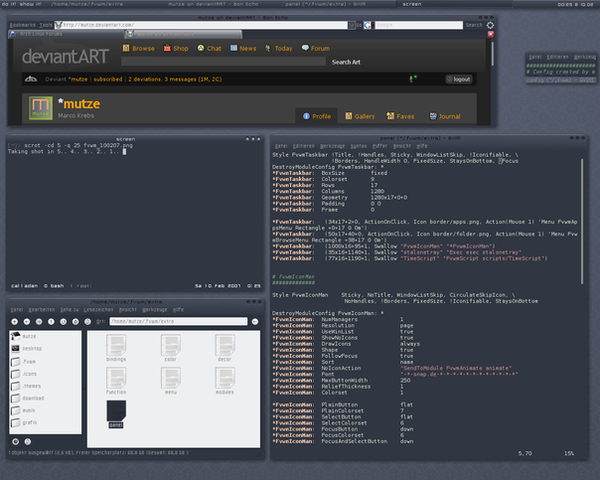The height and width of the screenshot is (480, 600).
Task: Open the Forum icon on deviantART
Action: point(305,48)
